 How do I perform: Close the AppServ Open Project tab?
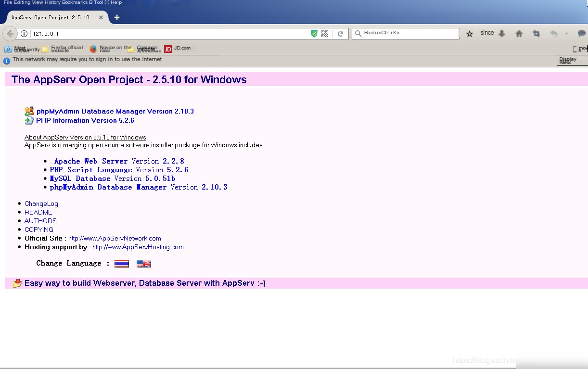click(101, 17)
